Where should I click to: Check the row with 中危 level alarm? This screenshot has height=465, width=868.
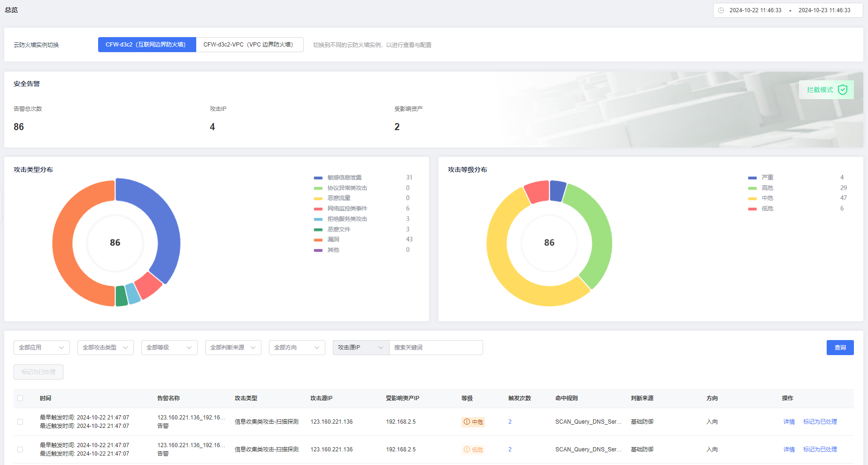click(20, 422)
